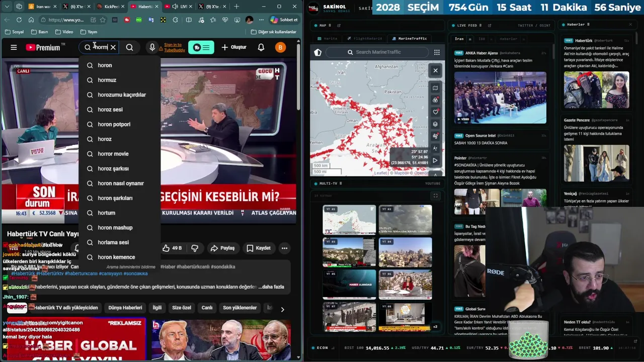The image size is (644, 362).
Task: Open browser settings three-dot menu
Action: tap(261, 20)
